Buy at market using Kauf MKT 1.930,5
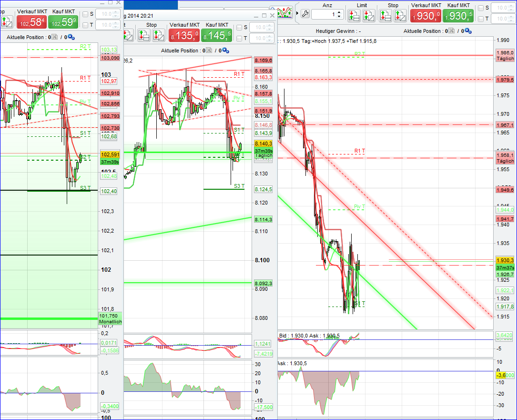The height and width of the screenshot is (420, 517). click(x=457, y=16)
